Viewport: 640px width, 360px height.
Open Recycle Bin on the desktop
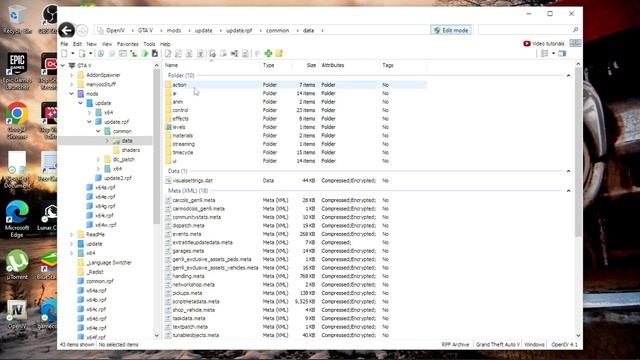pos(17,20)
